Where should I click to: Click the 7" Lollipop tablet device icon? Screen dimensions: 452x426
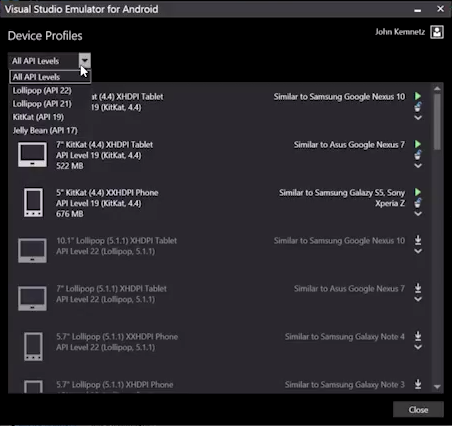32,298
